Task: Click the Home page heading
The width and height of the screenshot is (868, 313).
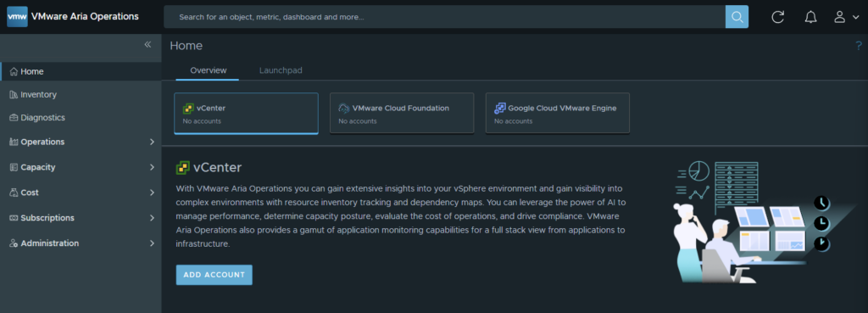Action: (x=186, y=46)
